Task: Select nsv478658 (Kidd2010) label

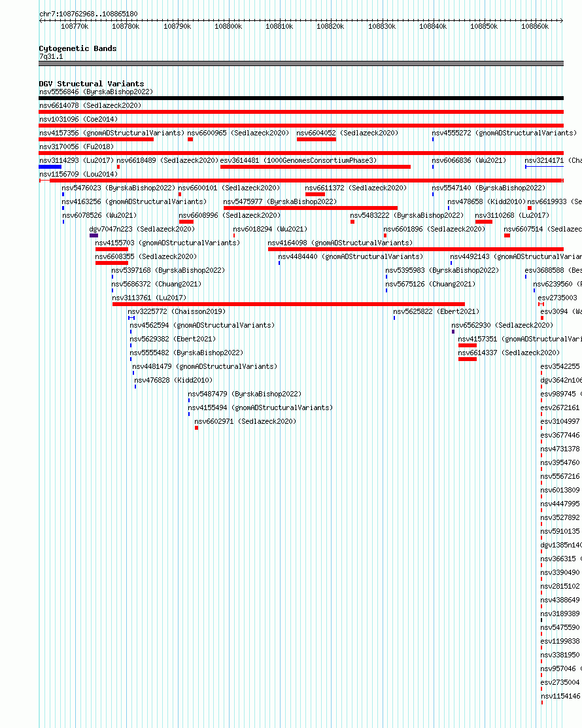Action: 487,201
